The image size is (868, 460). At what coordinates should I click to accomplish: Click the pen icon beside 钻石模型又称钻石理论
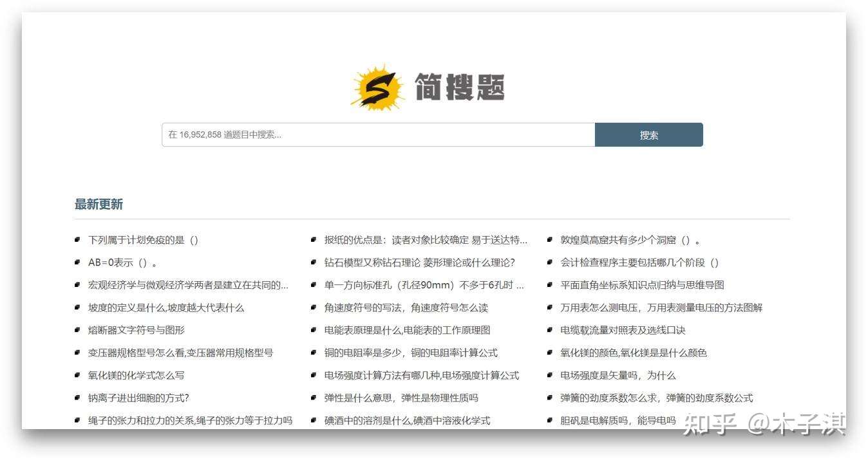click(313, 261)
